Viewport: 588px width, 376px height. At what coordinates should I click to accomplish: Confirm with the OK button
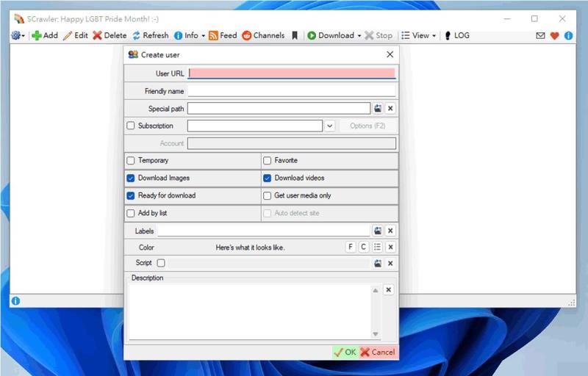(345, 352)
